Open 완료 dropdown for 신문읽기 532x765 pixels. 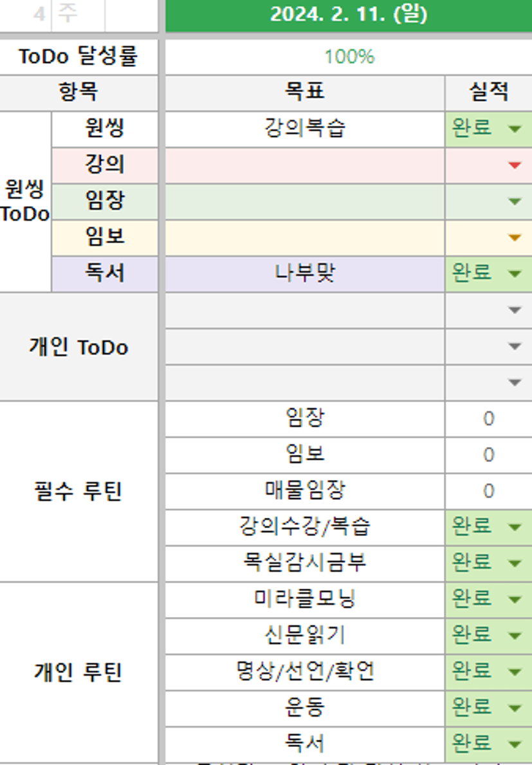coord(514,636)
